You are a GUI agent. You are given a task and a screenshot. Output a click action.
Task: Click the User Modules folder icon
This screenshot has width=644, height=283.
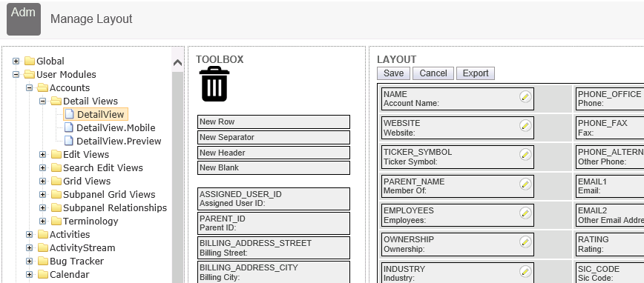30,74
